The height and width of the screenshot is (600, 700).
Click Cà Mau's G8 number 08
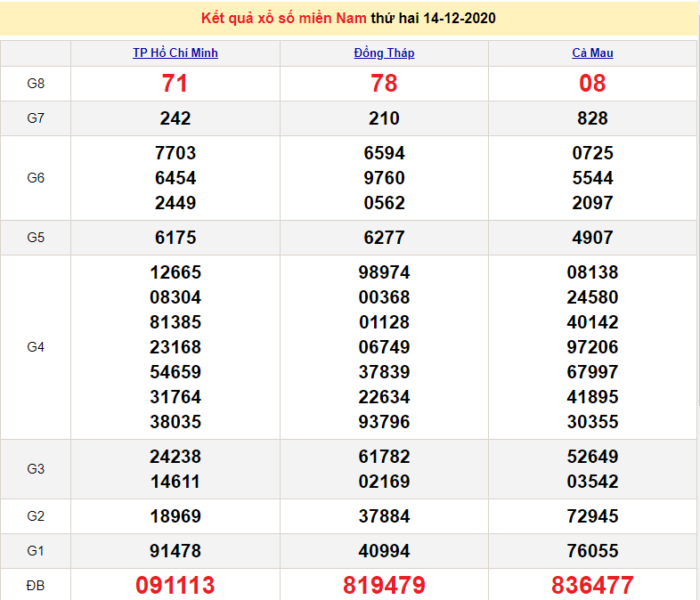pos(592,84)
